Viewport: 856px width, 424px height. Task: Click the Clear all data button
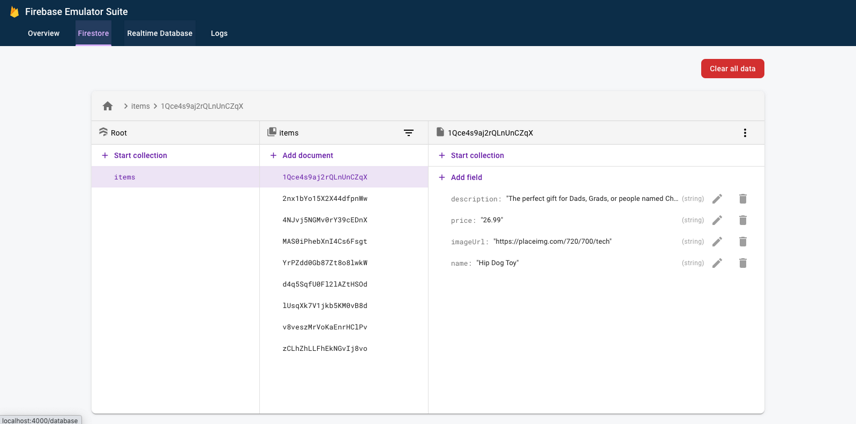point(732,68)
